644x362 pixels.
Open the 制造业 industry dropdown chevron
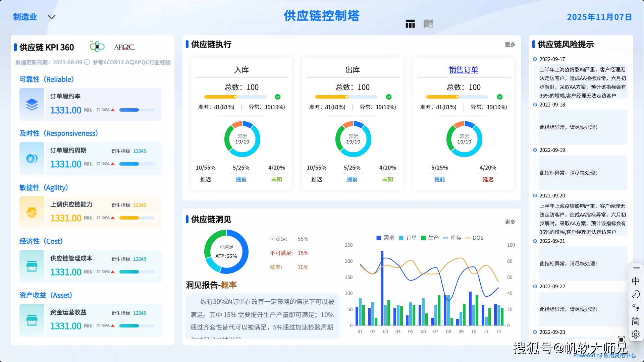click(51, 17)
